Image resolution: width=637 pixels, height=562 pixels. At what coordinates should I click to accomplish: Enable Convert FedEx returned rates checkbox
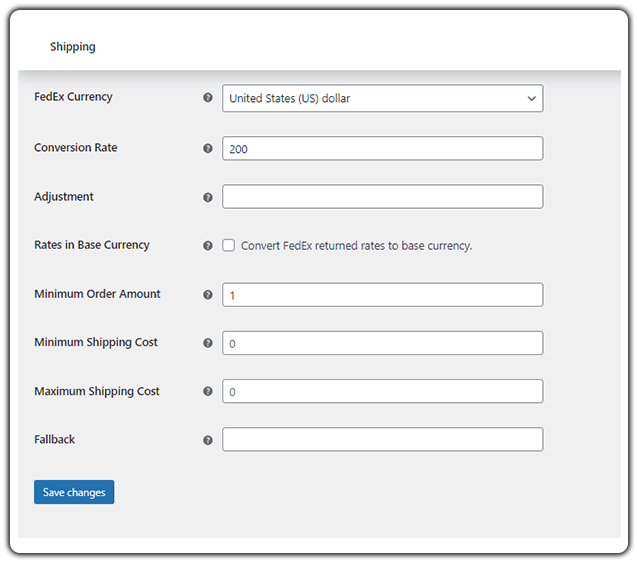click(x=229, y=245)
